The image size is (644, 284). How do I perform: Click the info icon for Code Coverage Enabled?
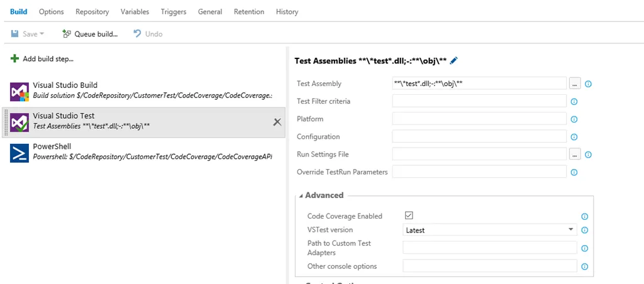(x=584, y=216)
